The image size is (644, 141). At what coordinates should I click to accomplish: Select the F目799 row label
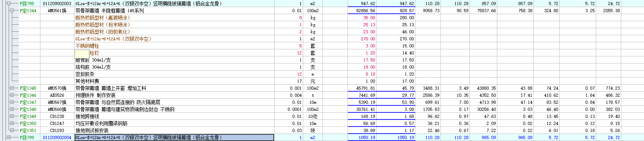click(x=27, y=137)
